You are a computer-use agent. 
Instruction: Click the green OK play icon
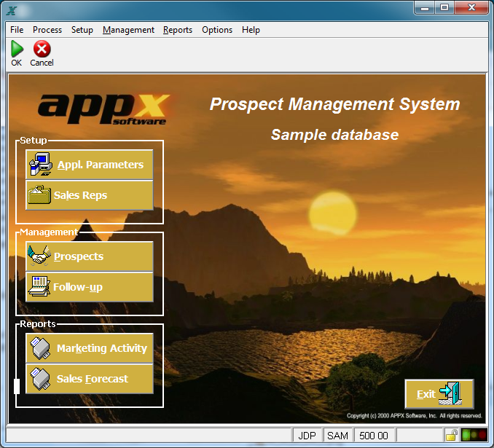pos(17,49)
